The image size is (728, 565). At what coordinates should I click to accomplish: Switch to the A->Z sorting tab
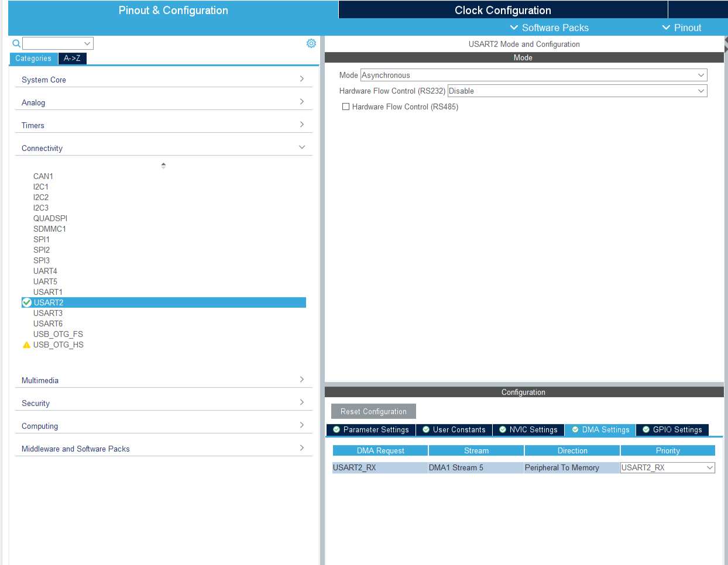pyautogui.click(x=72, y=58)
